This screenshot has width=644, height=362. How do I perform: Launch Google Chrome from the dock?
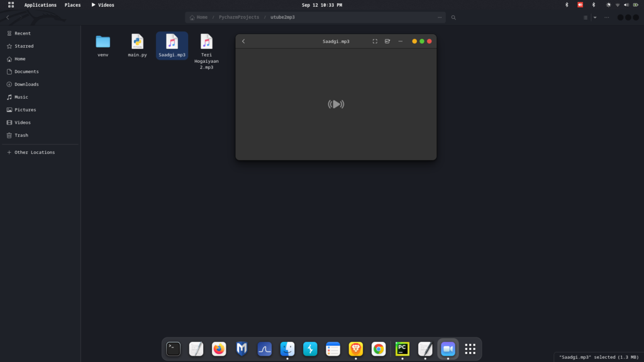(x=379, y=349)
